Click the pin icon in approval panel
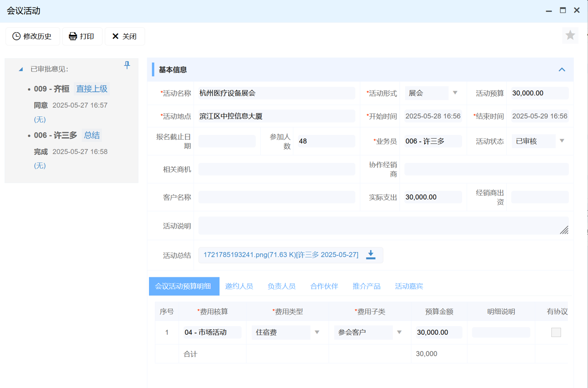588x388 pixels. 127,65
